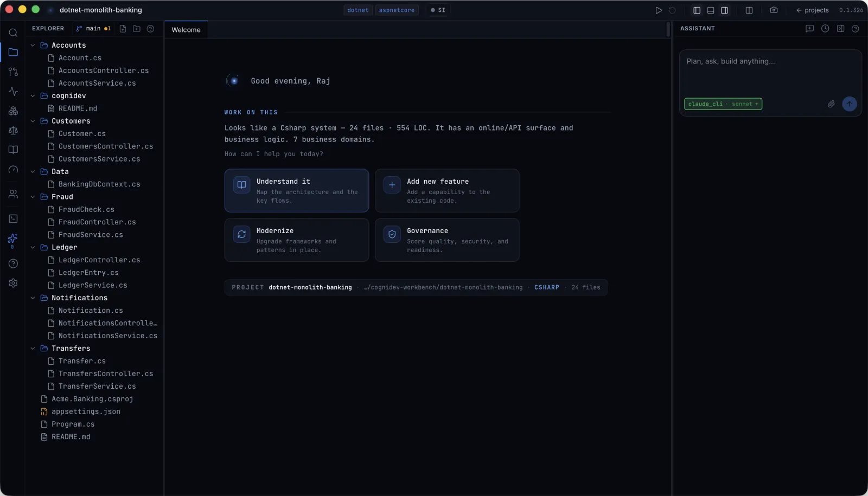Collapse the Assistant panel with the collapse icon

[x=840, y=29]
